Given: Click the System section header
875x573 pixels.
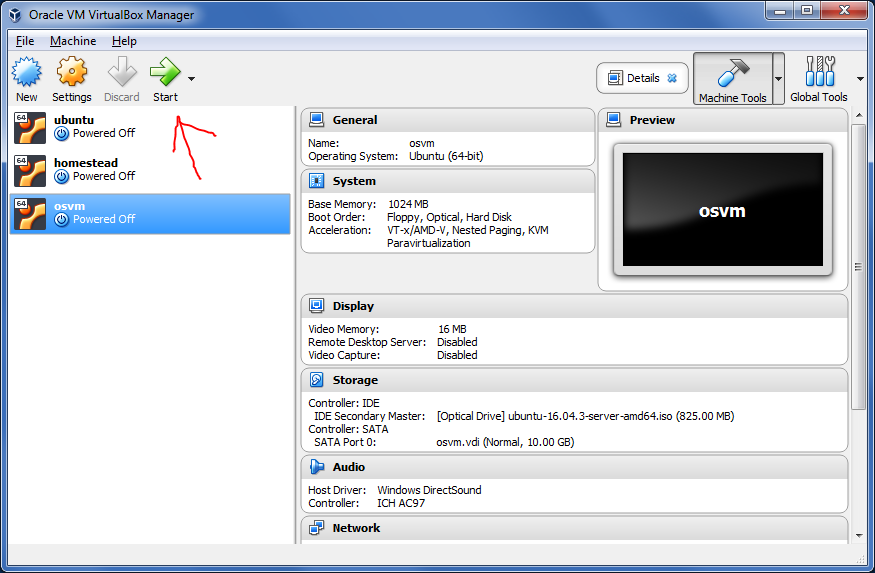Looking at the screenshot, I should pyautogui.click(x=448, y=181).
